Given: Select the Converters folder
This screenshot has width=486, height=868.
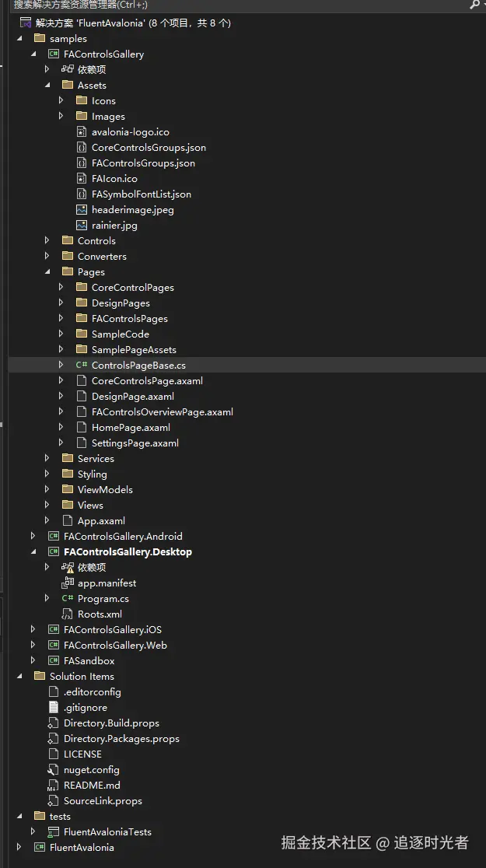Looking at the screenshot, I should [102, 257].
